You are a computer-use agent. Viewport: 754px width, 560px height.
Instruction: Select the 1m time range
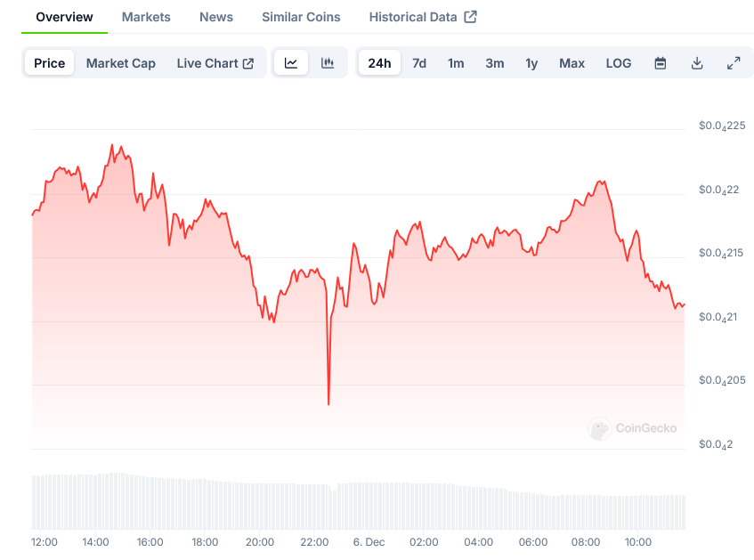click(x=456, y=63)
